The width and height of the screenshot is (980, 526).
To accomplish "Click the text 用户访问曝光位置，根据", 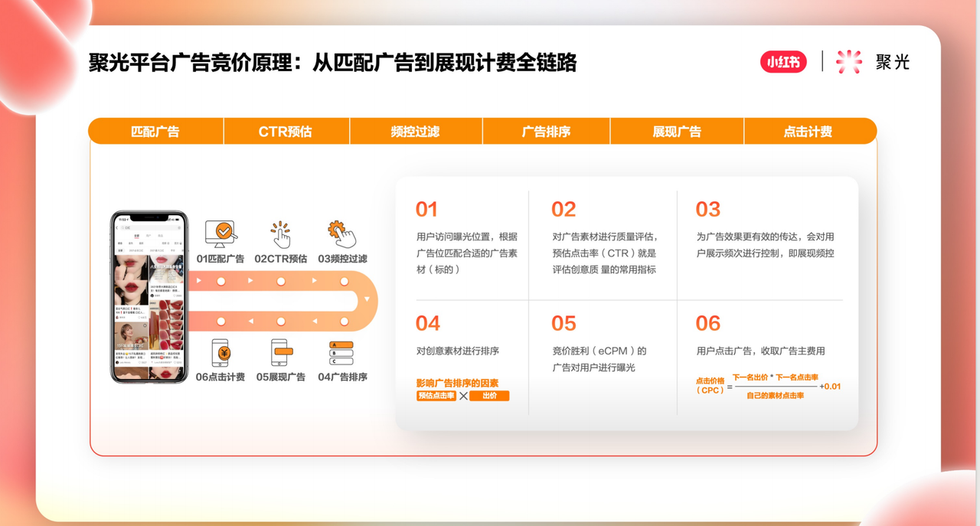I will tap(467, 237).
